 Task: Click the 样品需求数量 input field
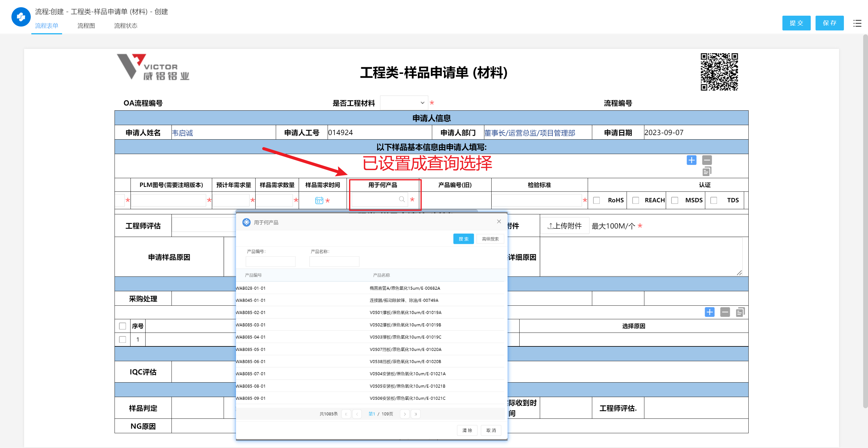click(274, 200)
